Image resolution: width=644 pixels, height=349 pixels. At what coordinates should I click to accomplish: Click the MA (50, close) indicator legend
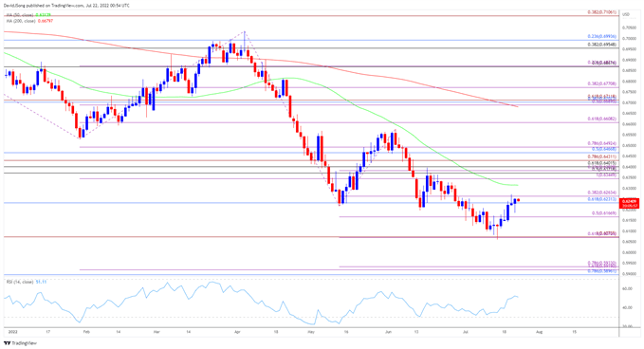coord(28,15)
